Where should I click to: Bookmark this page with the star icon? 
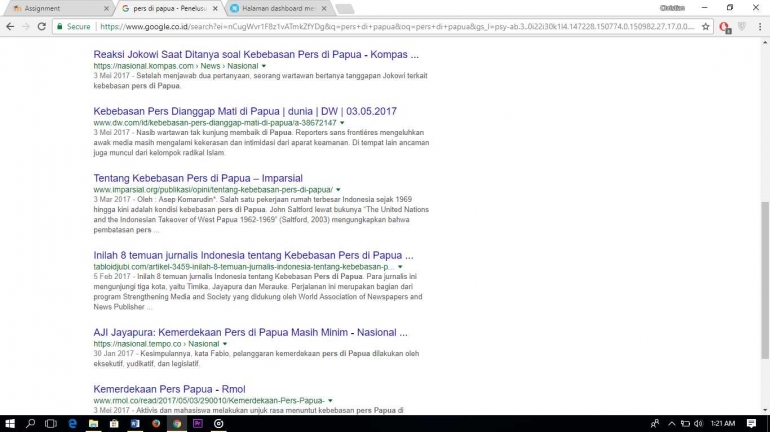click(706, 27)
